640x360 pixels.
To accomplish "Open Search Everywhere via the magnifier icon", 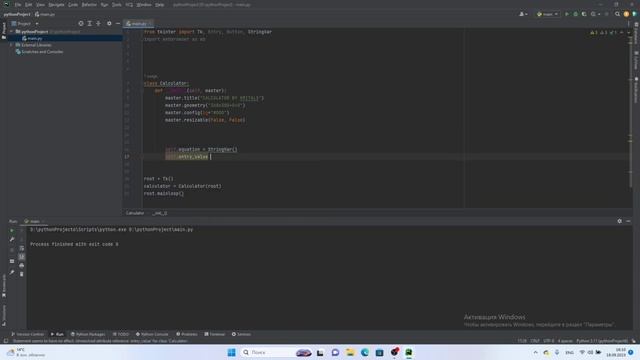I will (617, 14).
